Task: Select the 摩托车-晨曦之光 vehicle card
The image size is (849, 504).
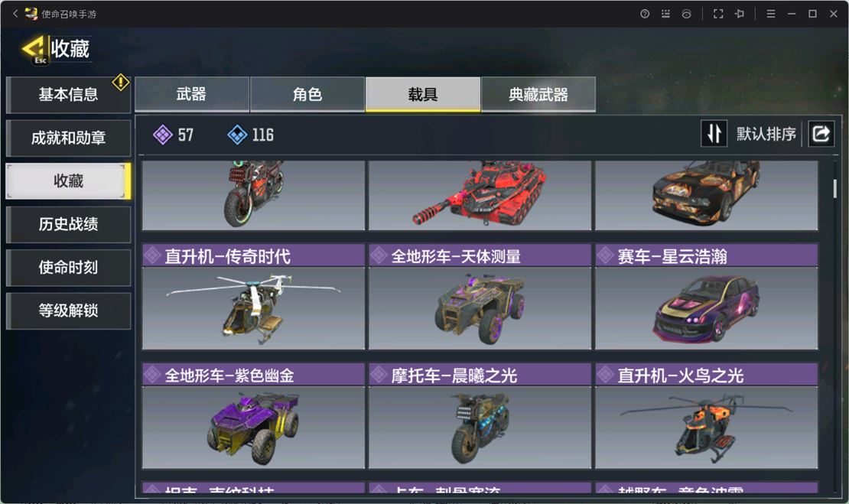Action: tap(480, 416)
